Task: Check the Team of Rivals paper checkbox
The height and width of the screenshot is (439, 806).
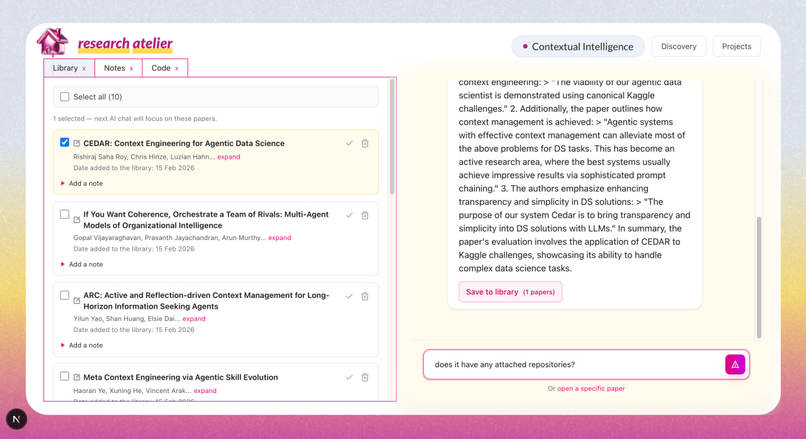Action: coord(64,214)
